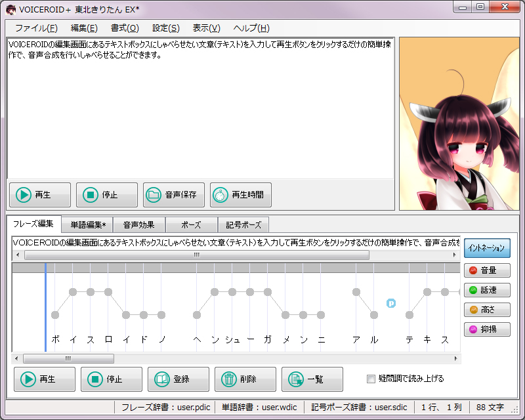Viewport: 525px width, 420px height.
Task: Switch to 高さ editing mode
Action: 487,310
